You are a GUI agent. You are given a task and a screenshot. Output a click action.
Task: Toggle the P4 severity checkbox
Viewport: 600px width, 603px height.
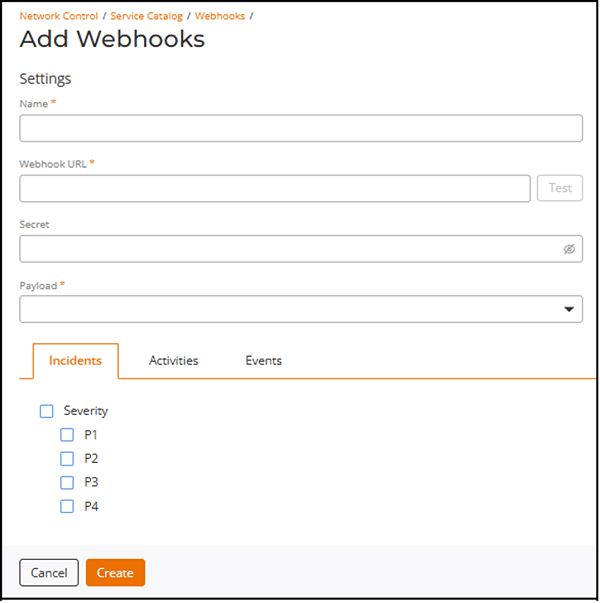tap(67, 507)
